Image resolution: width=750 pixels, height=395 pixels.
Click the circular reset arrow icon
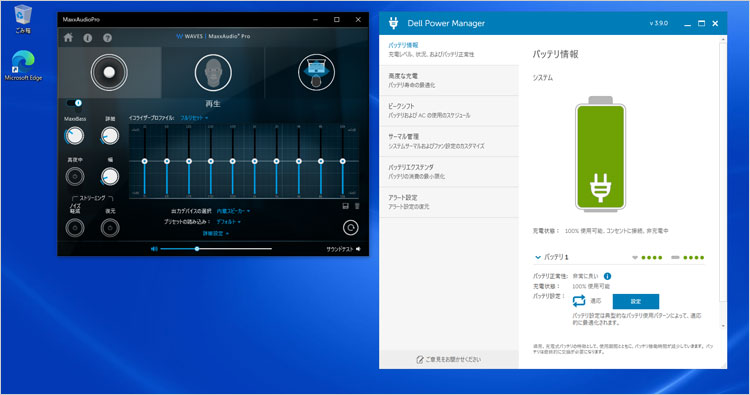(351, 228)
